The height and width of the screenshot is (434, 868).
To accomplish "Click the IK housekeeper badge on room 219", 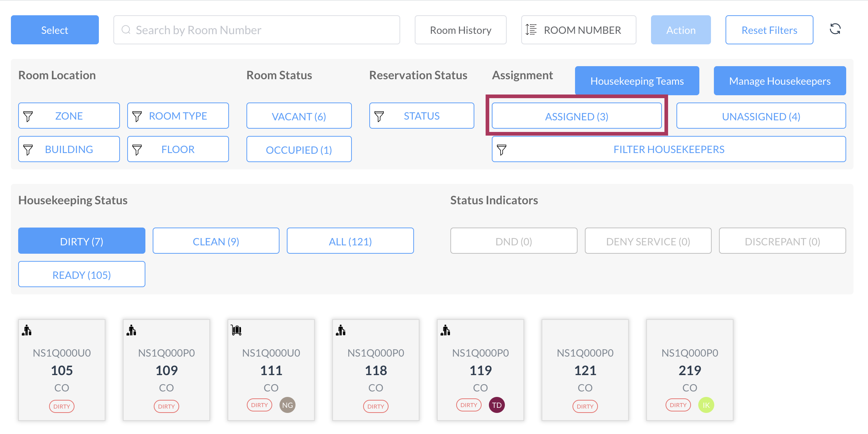I will click(706, 405).
